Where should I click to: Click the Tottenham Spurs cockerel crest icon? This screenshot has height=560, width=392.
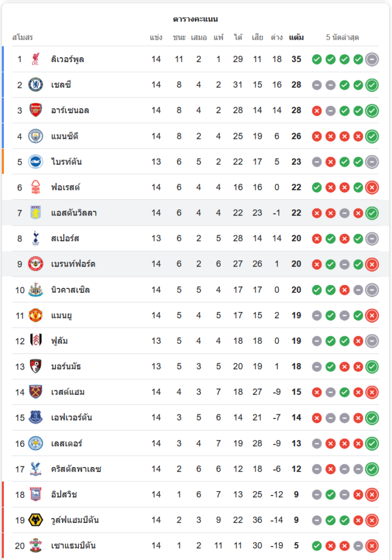pos(35,239)
